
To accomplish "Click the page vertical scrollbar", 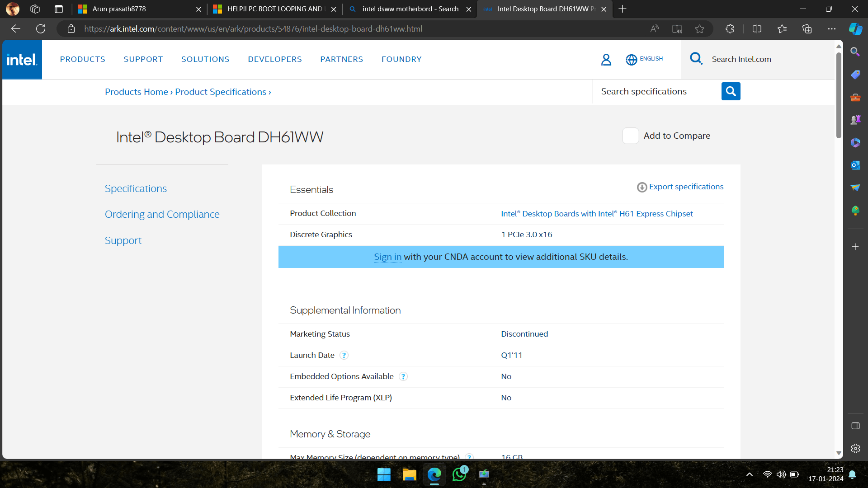I will [x=839, y=95].
